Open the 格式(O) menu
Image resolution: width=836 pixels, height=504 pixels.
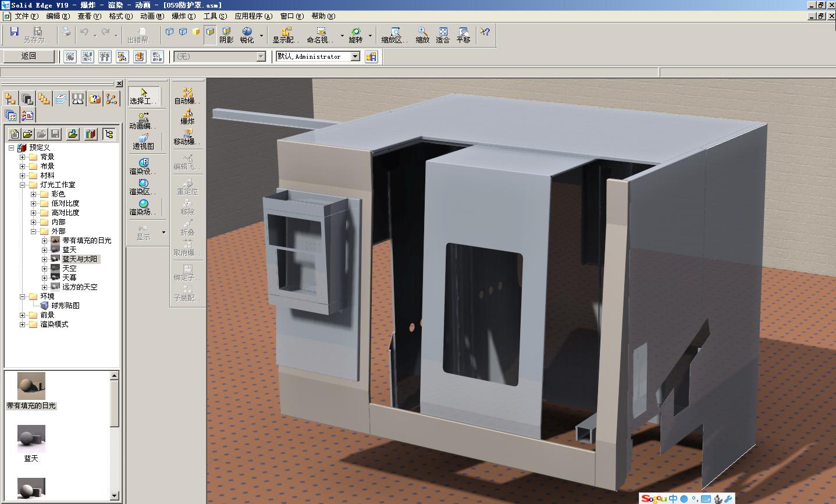click(120, 16)
